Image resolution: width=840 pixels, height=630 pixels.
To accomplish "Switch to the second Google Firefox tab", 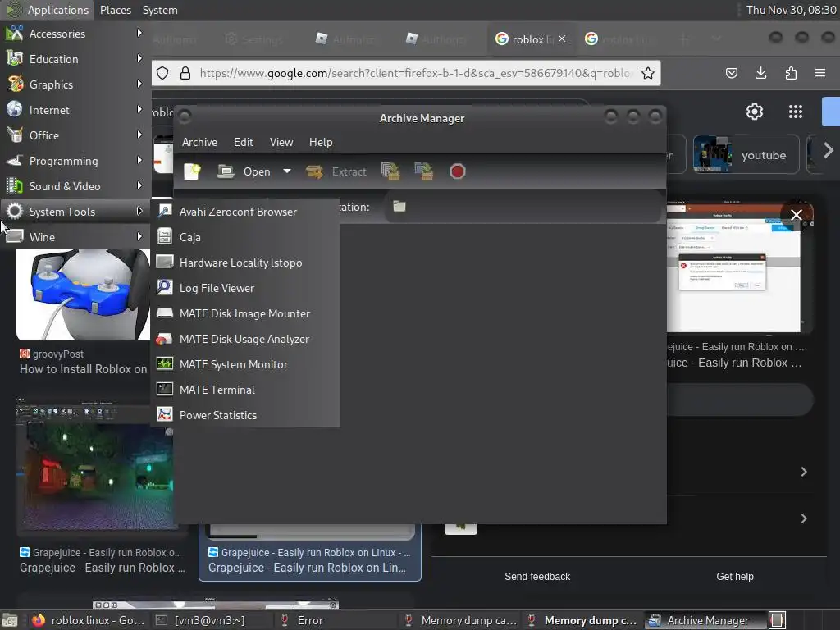I will [620, 39].
